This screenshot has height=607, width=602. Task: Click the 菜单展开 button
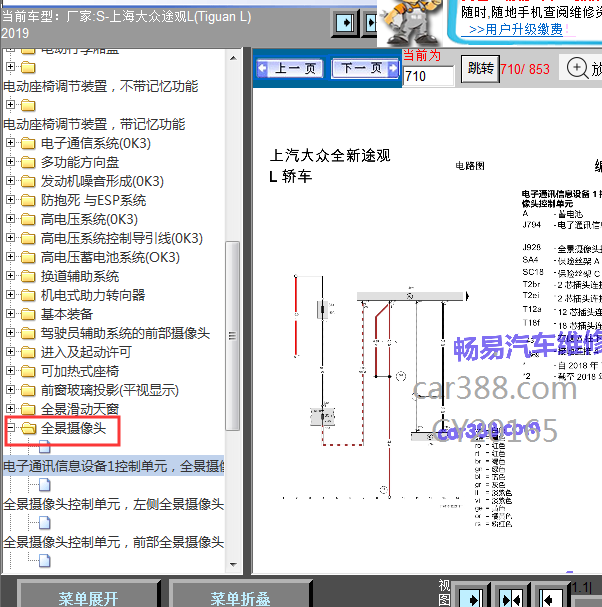(x=88, y=598)
